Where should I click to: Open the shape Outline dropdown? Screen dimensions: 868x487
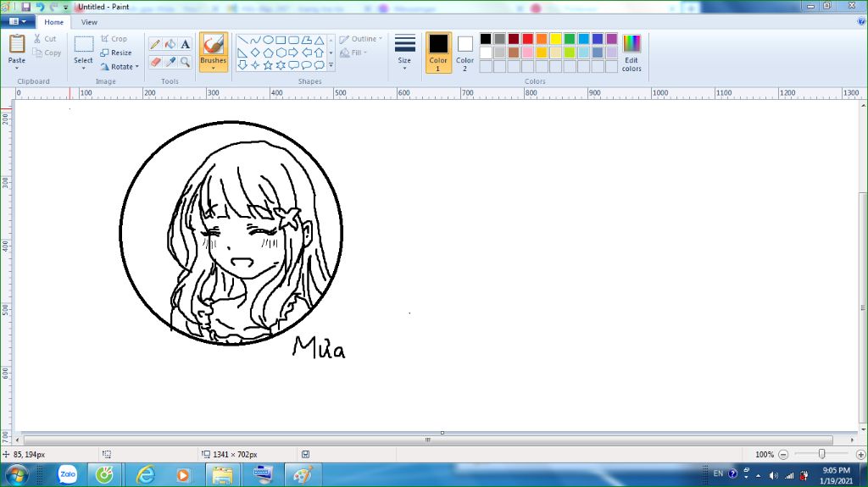coord(360,39)
